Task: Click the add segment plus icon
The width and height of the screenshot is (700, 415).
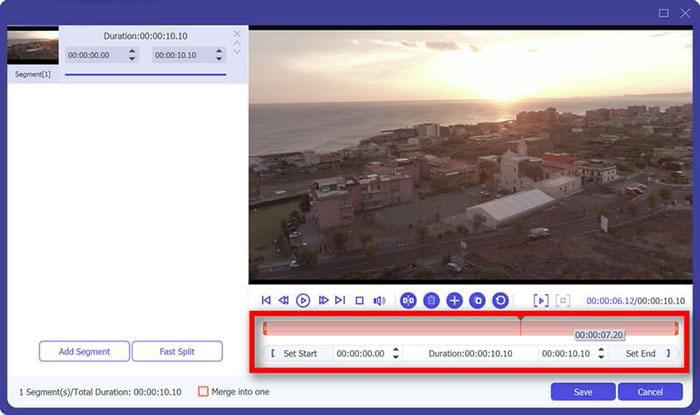Action: point(454,300)
